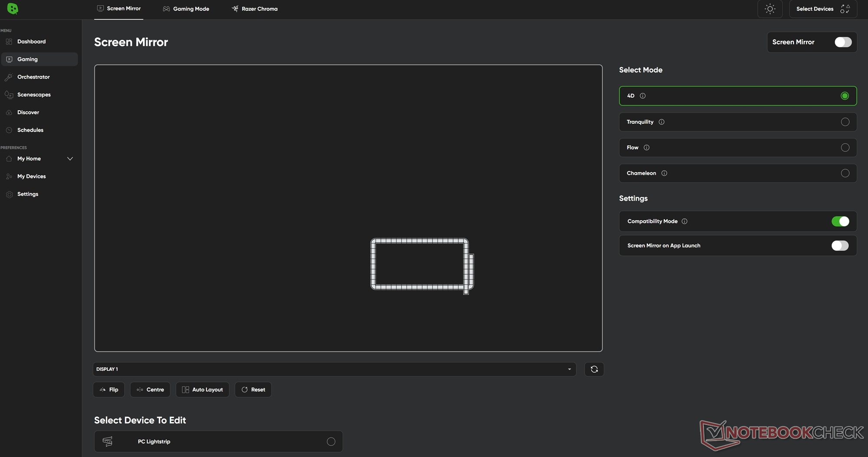Screen dimensions: 868x457
Task: Click the 4D mode info icon
Action: click(x=643, y=96)
